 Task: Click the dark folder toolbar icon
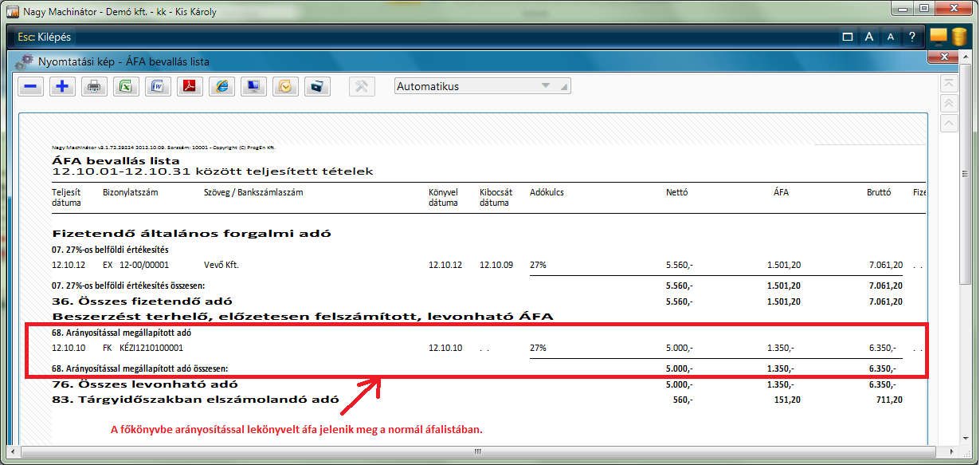[x=317, y=87]
